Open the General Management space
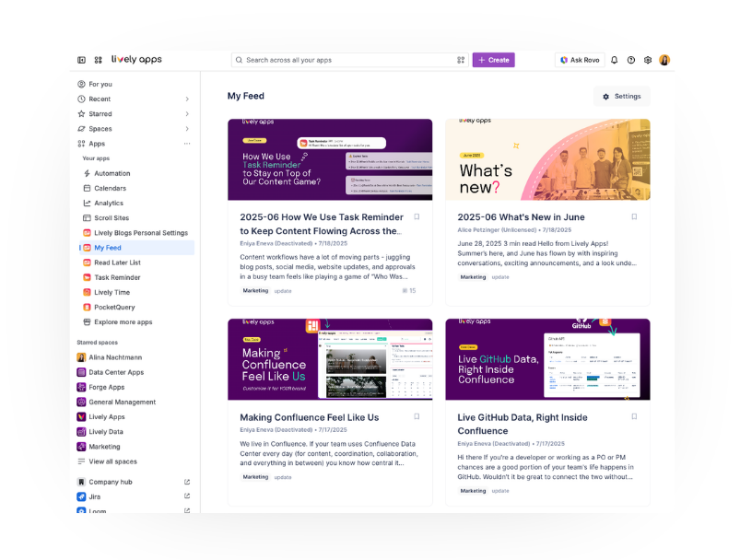This screenshot has height=560, width=740. [135, 402]
